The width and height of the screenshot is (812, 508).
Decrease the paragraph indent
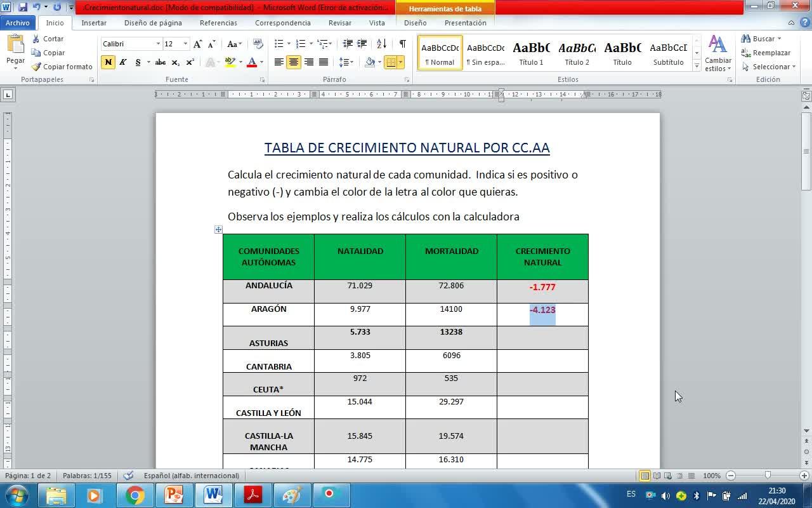(348, 44)
